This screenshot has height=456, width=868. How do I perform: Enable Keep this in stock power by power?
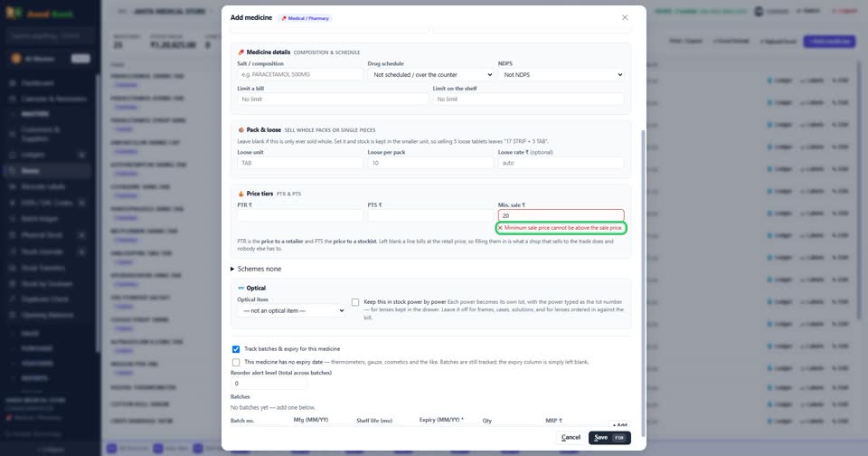[355, 302]
